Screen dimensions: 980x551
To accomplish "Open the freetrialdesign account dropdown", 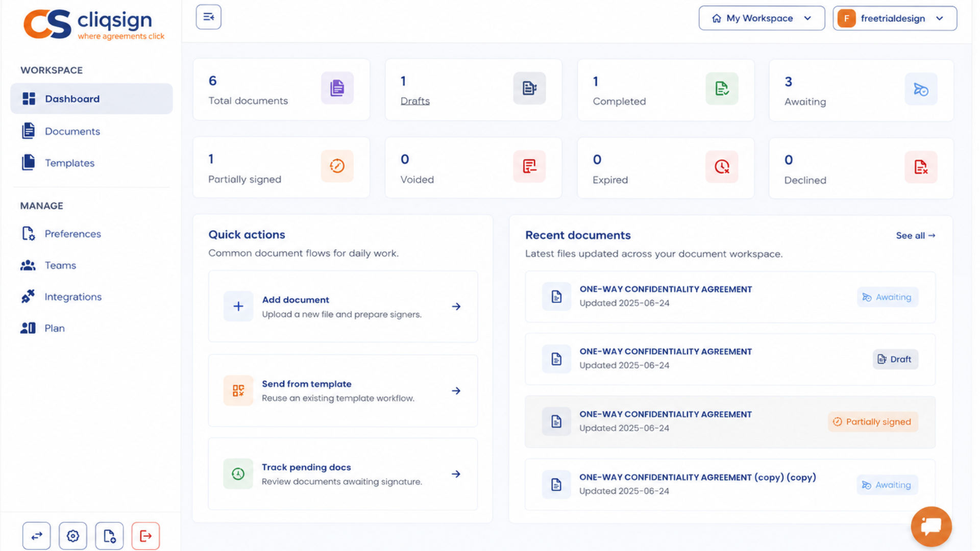I will pyautogui.click(x=895, y=18).
